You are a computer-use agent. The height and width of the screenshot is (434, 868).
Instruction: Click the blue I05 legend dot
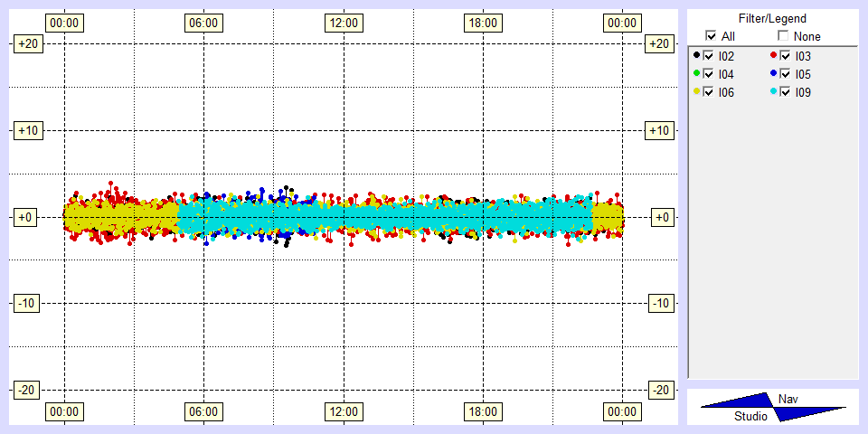pos(773,73)
